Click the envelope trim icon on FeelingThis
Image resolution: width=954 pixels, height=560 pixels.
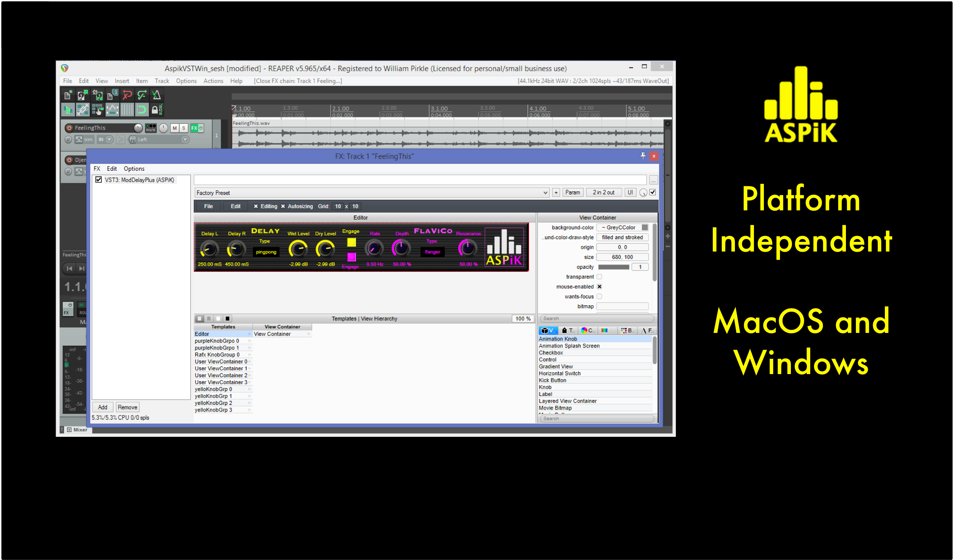(79, 139)
